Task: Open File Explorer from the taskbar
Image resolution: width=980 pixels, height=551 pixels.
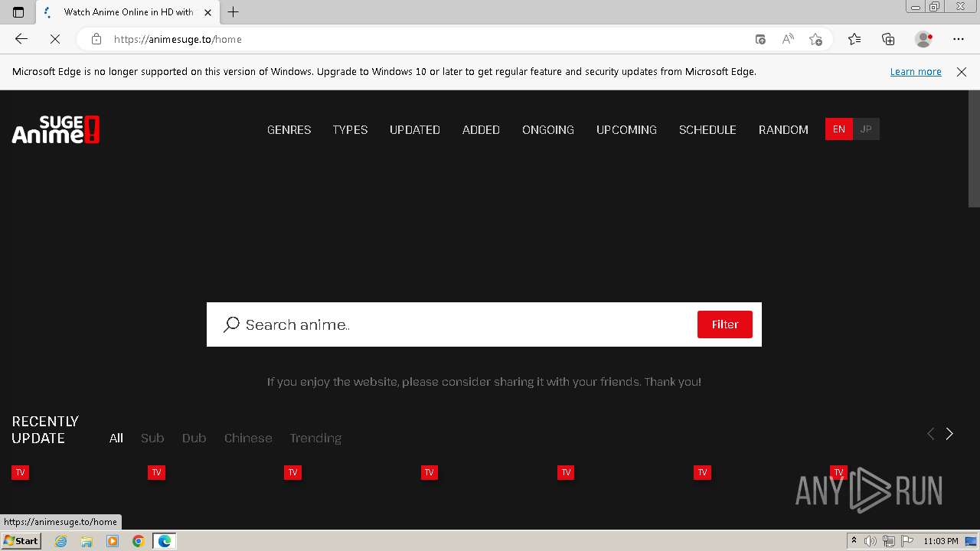Action: coord(87,541)
